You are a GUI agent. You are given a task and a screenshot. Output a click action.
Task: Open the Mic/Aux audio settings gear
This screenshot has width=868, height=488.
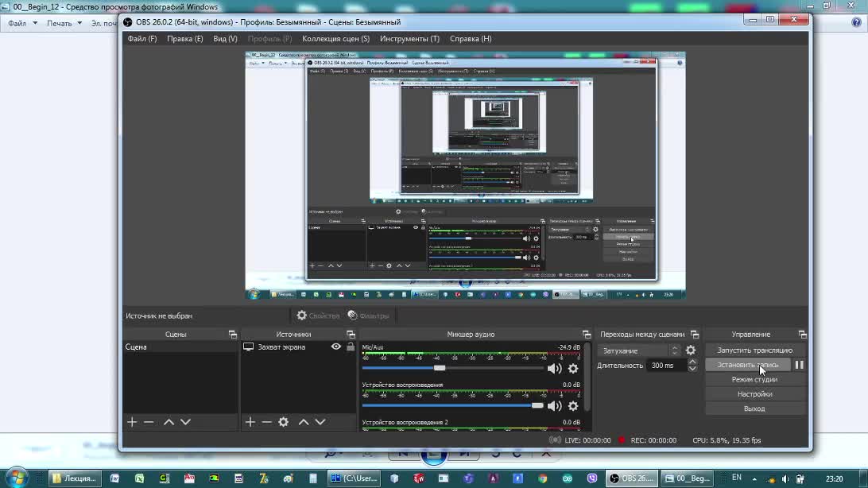pyautogui.click(x=573, y=369)
